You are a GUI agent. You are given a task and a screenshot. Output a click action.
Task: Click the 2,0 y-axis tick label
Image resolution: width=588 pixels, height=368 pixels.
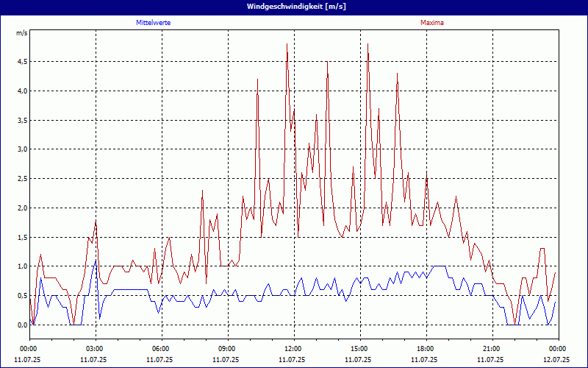coord(21,208)
